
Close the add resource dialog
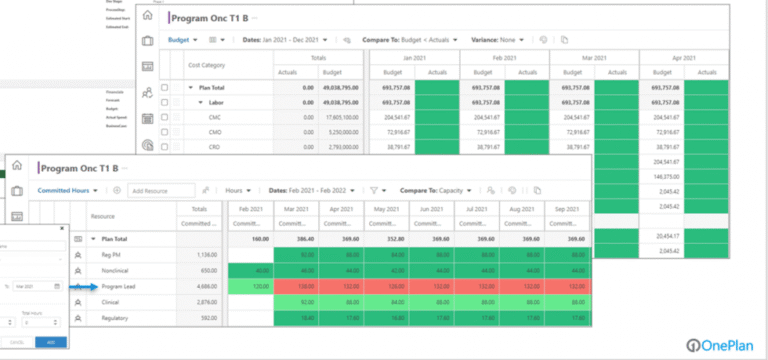click(62, 228)
